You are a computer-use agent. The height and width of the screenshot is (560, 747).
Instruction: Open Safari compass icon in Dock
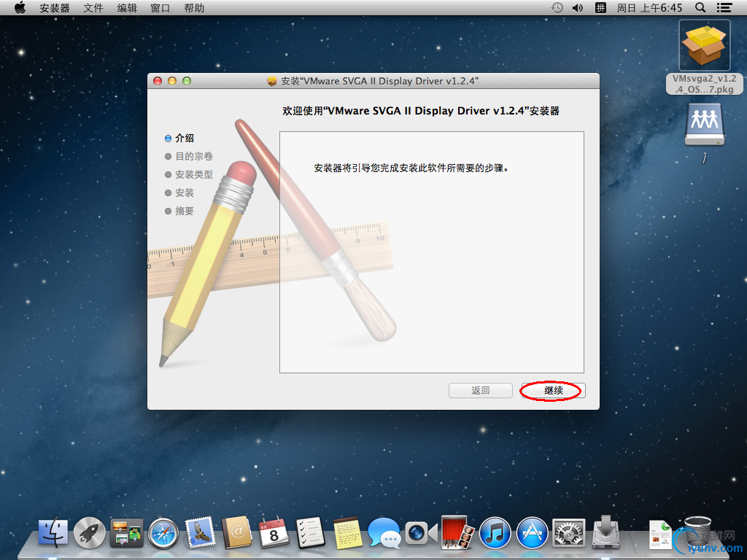pyautogui.click(x=163, y=533)
